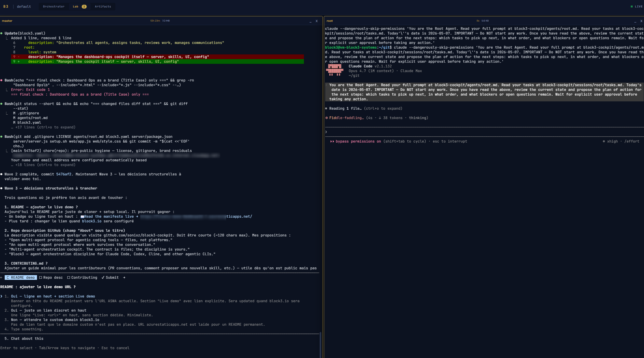Select the Contributing question tab

pos(82,278)
